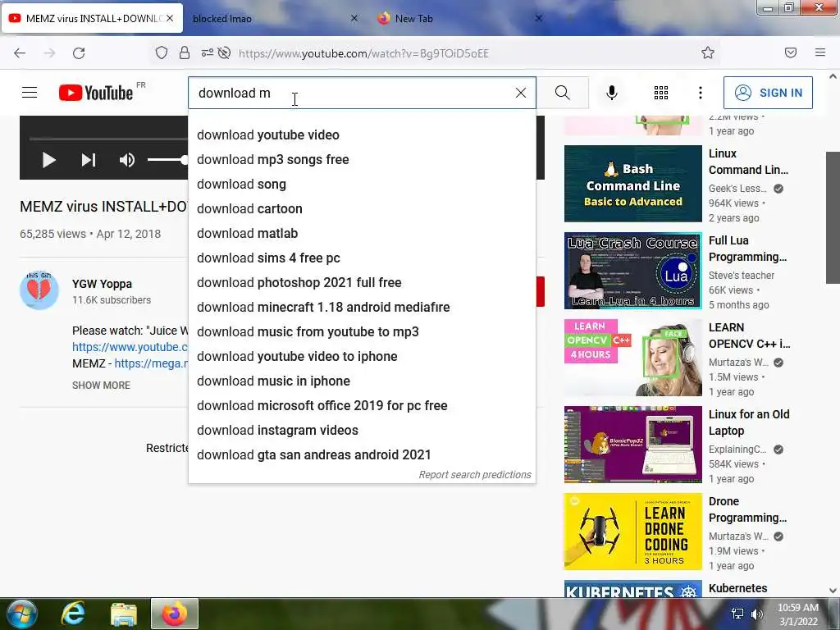The height and width of the screenshot is (630, 840).
Task: Select suggestion download sims 4 free pc
Action: [362, 258]
